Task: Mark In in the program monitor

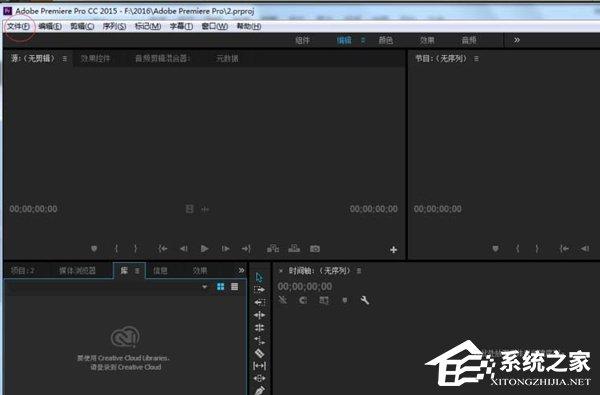Action: coord(518,249)
